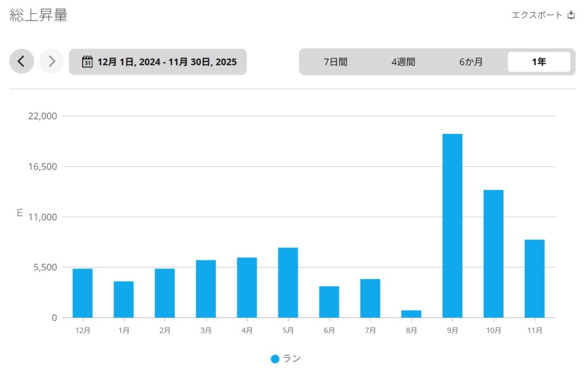Click the tallest bar for 9月
588x368 pixels.
(452, 225)
